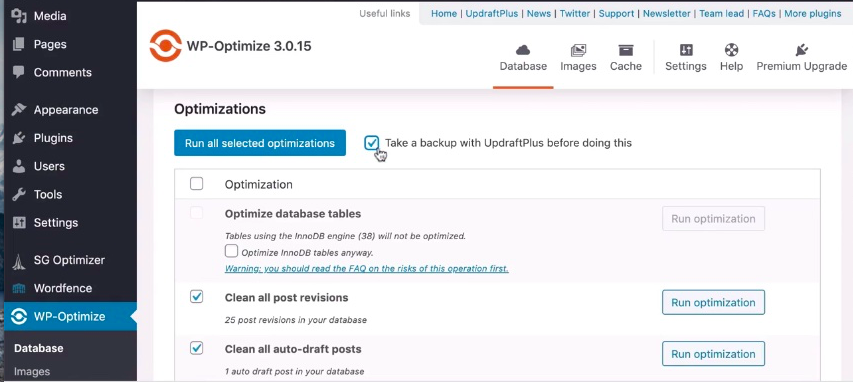Click 'Tables using the InnoDB engine (38)' note

click(x=345, y=236)
